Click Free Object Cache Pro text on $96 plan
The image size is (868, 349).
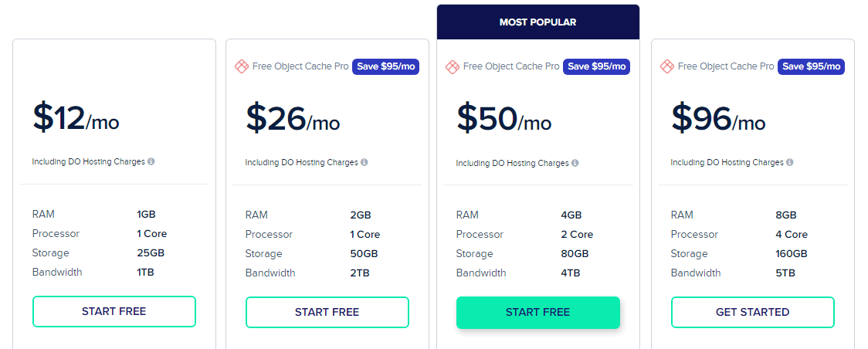click(x=726, y=66)
